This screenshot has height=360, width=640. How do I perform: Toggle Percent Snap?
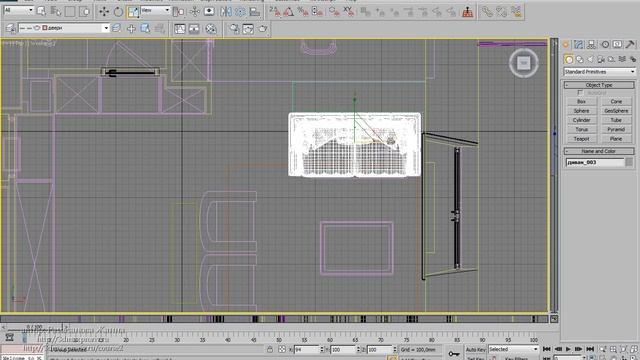[303, 12]
